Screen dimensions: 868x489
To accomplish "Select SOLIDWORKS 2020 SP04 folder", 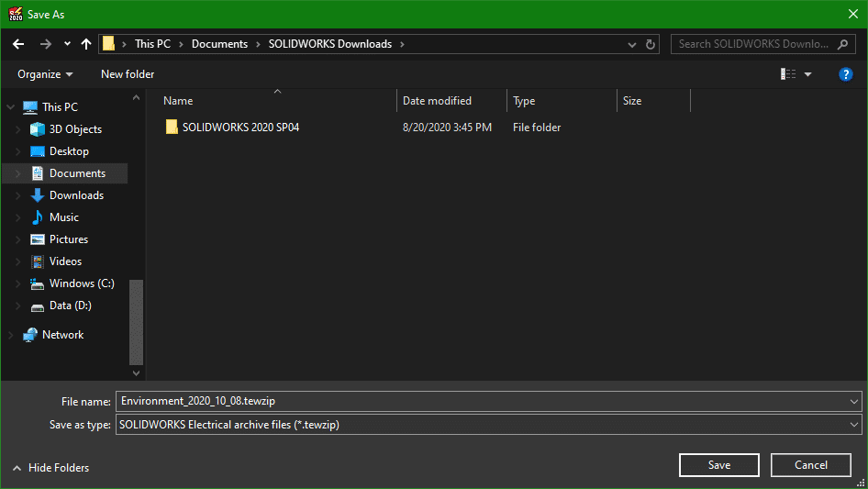I will click(x=240, y=128).
